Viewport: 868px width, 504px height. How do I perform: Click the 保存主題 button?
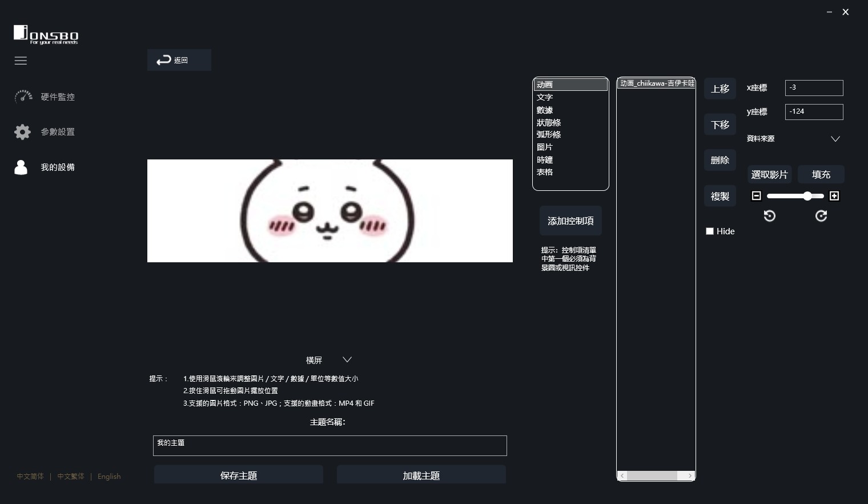tap(239, 475)
